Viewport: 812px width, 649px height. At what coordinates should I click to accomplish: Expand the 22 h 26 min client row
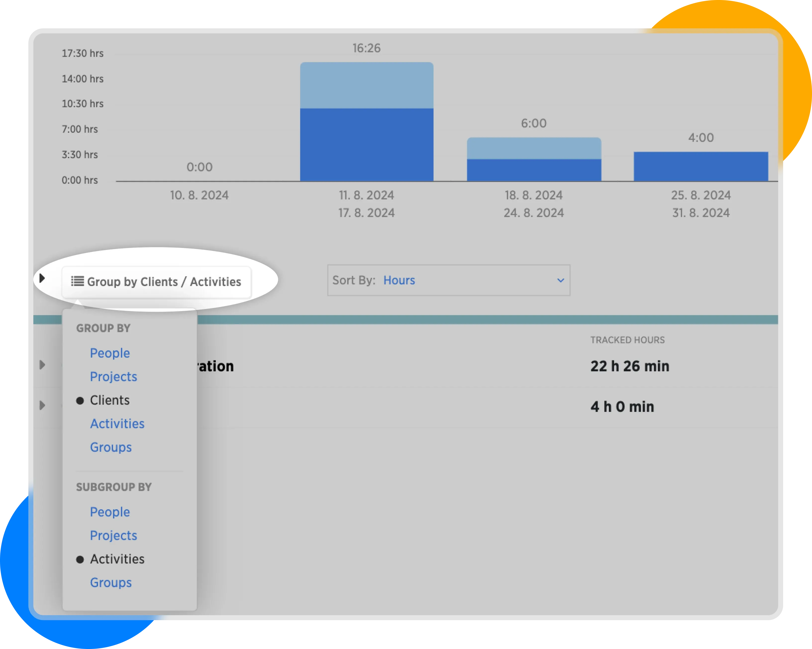42,365
